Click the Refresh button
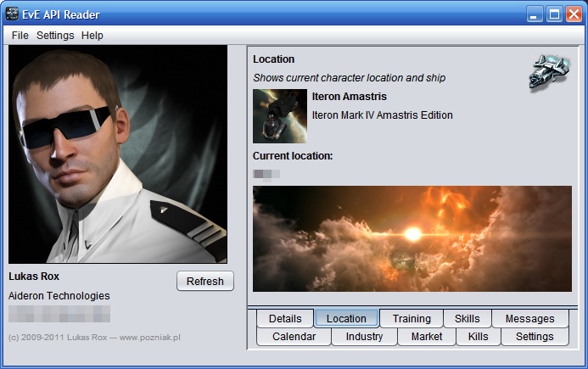 coord(205,281)
